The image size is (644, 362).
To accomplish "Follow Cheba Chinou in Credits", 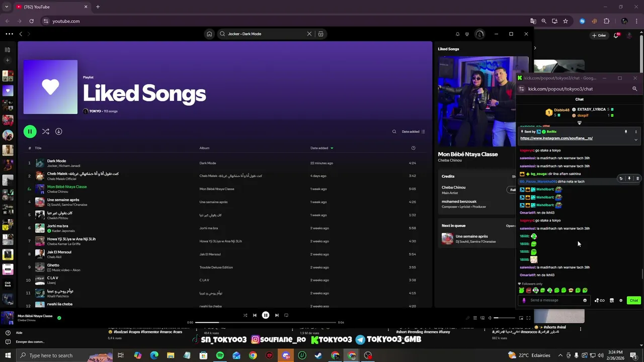I will coord(511,190).
